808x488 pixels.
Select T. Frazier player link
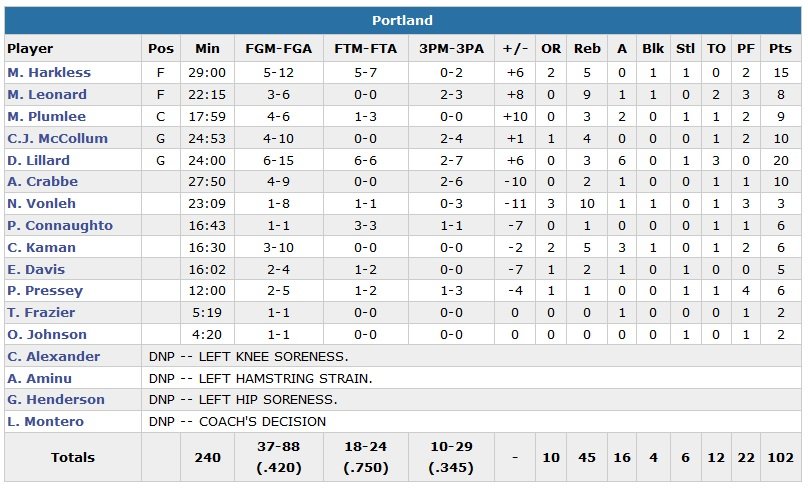(x=42, y=313)
